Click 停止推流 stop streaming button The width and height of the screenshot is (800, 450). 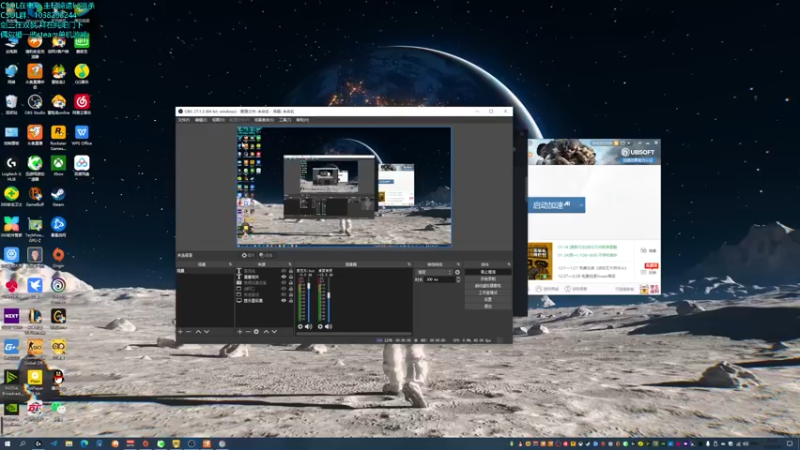pyautogui.click(x=488, y=272)
